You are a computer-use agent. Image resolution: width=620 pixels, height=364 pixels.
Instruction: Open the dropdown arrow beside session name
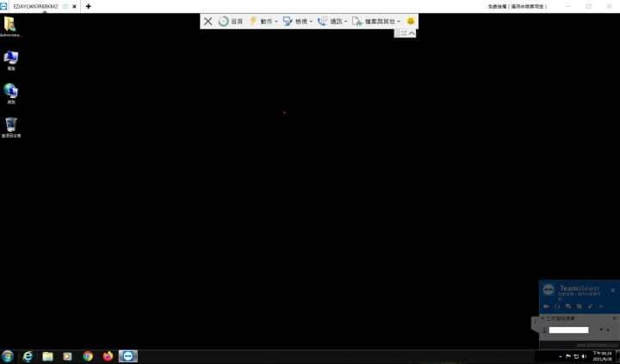tap(601, 330)
